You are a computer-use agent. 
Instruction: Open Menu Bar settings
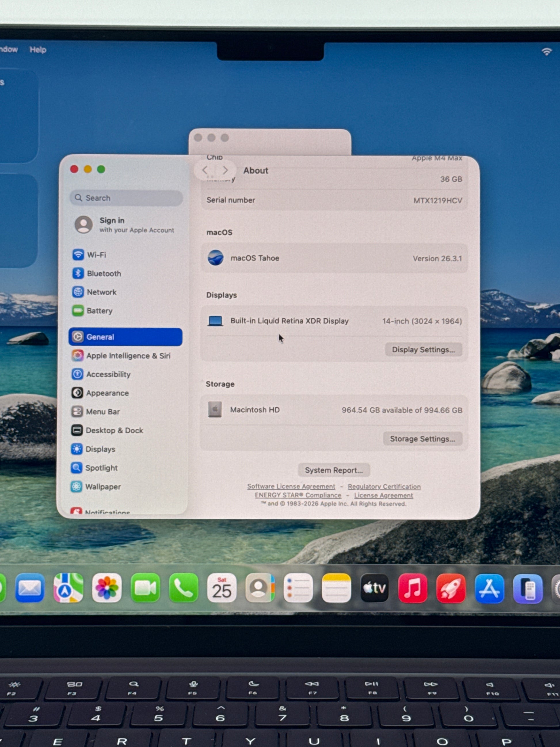point(103,411)
